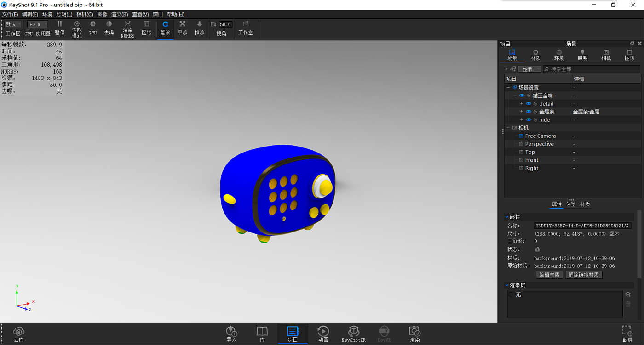Click the Pause render toolbar icon
Image resolution: width=644 pixels, height=345 pixels.
coord(59,28)
